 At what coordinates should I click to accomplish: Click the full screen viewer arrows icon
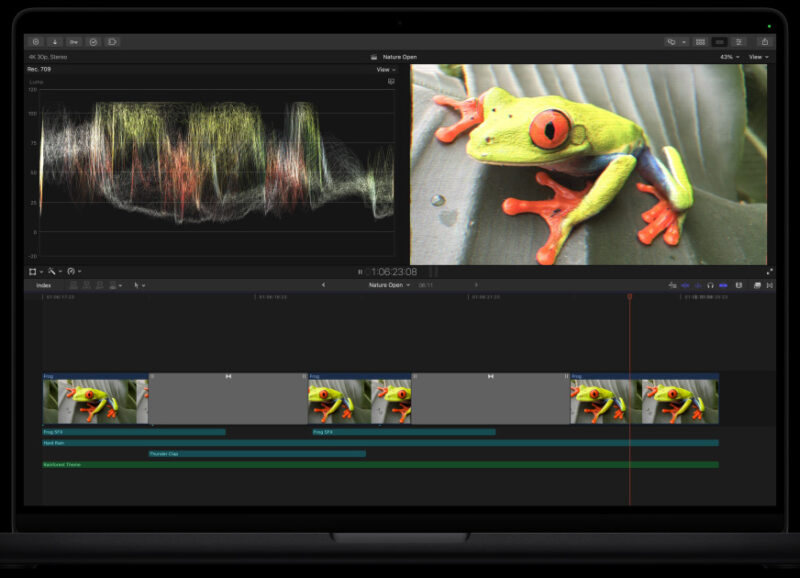(769, 272)
